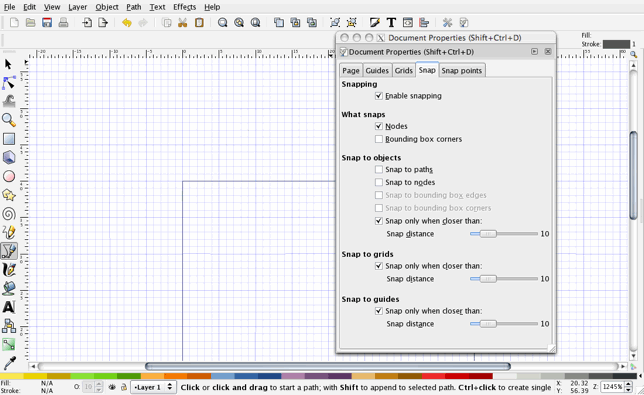This screenshot has height=395, width=644.
Task: Open the XML editor icon
Action: coord(407,23)
